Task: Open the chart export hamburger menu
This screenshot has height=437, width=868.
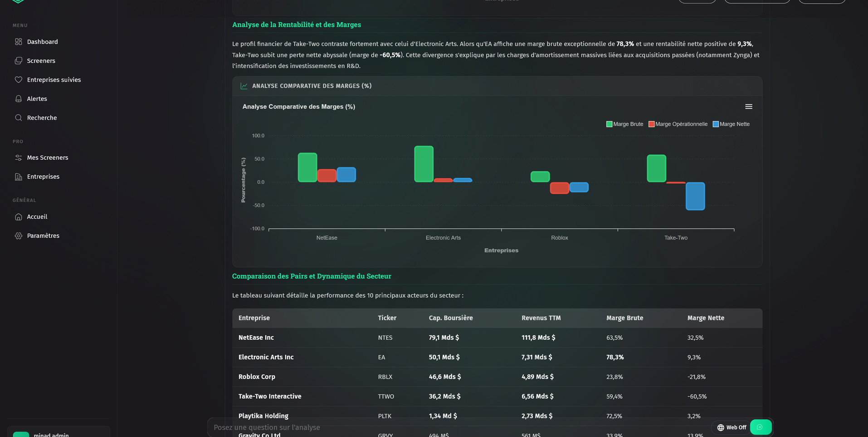Action: 749,106
